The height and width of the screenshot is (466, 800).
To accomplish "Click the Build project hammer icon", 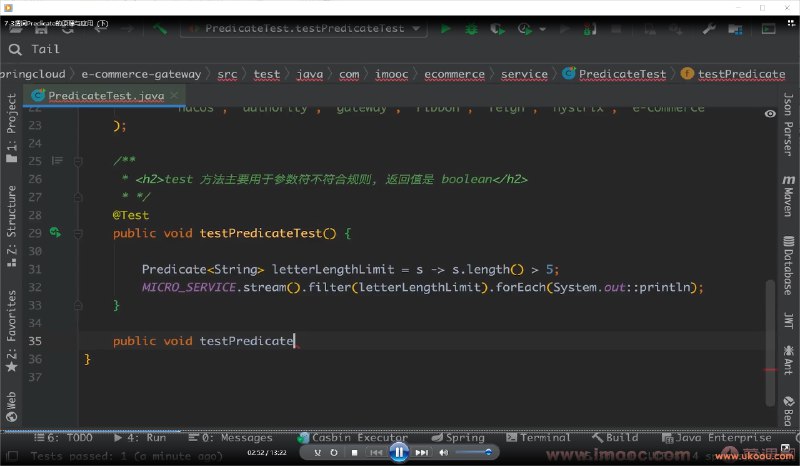I will click(160, 29).
